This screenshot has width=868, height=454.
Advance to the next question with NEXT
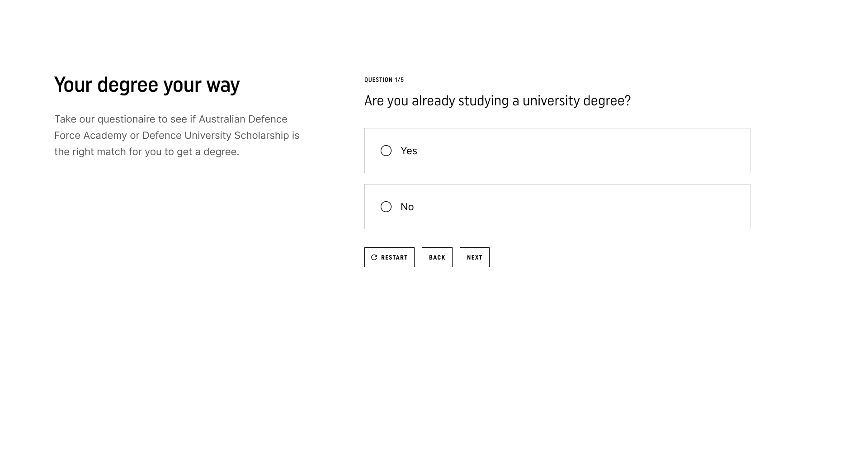(475, 257)
